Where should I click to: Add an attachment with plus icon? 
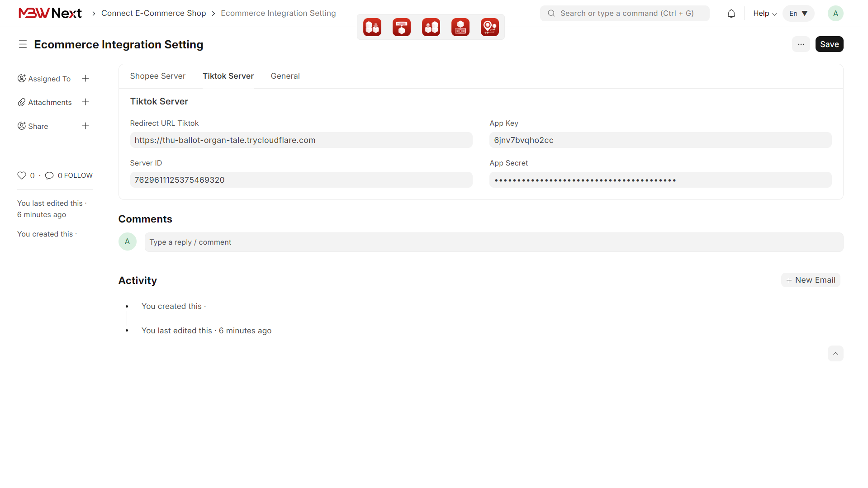click(x=85, y=102)
